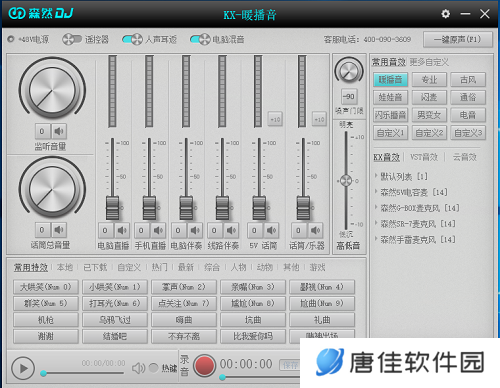Click the 电脑伴奏 value box showing 0
500x388 pixels.
(x=178, y=230)
